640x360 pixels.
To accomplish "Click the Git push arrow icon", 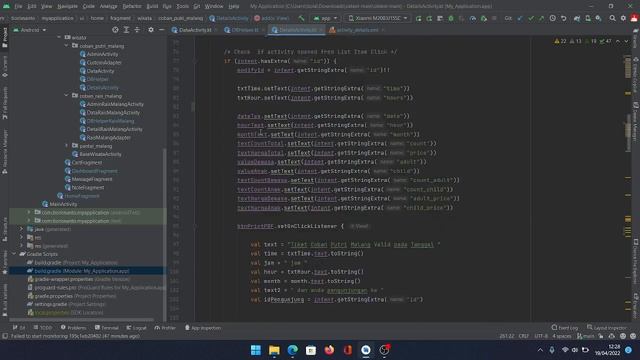I will tap(541, 18).
